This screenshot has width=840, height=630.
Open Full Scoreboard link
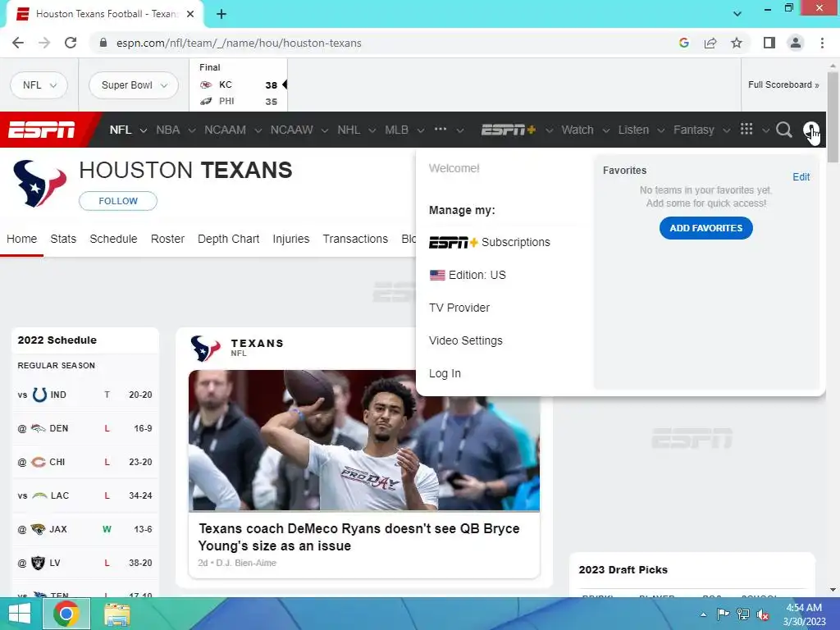[783, 84]
